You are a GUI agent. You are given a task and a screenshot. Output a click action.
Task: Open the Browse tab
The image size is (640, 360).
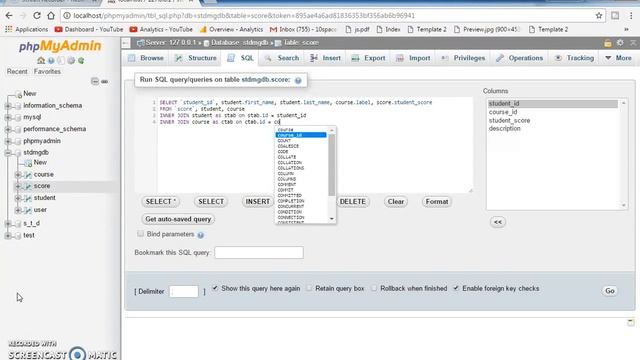(146, 58)
